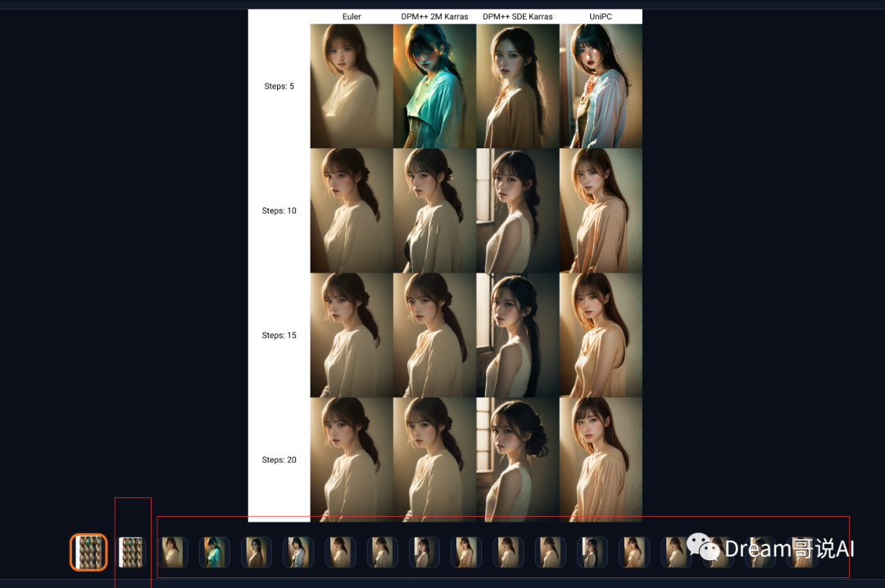Select fourteenth thumbnail in the gallery strip
The image size is (885, 588).
tap(633, 552)
